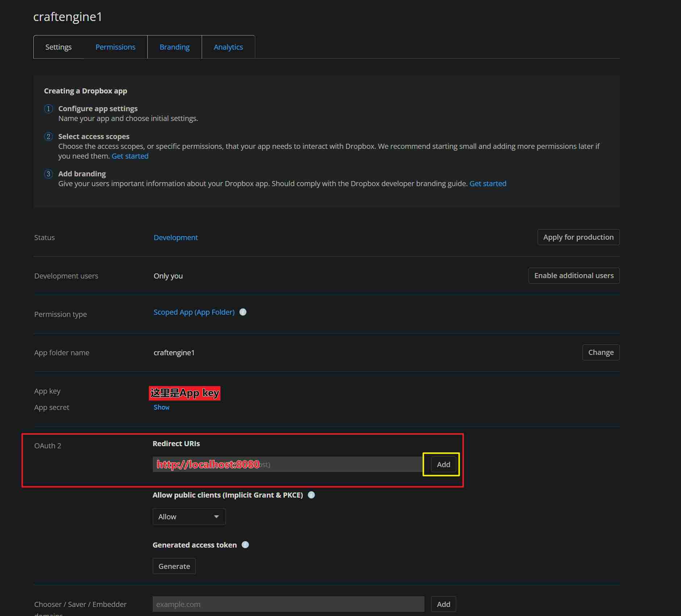This screenshot has width=681, height=616.
Task: Show the App secret
Action: (x=161, y=407)
